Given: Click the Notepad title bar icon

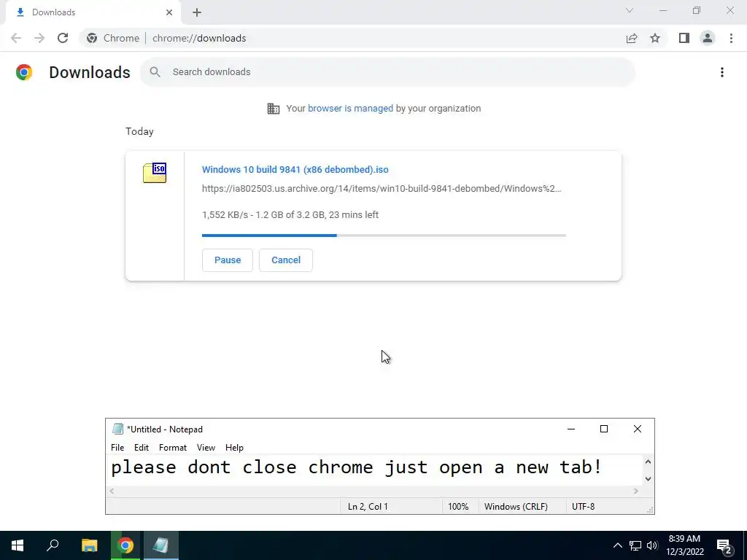Looking at the screenshot, I should [x=117, y=429].
